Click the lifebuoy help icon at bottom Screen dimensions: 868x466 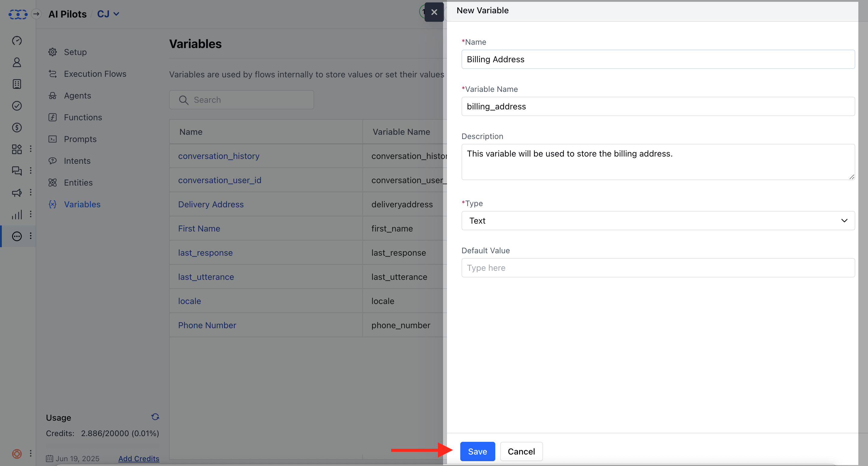pos(17,454)
